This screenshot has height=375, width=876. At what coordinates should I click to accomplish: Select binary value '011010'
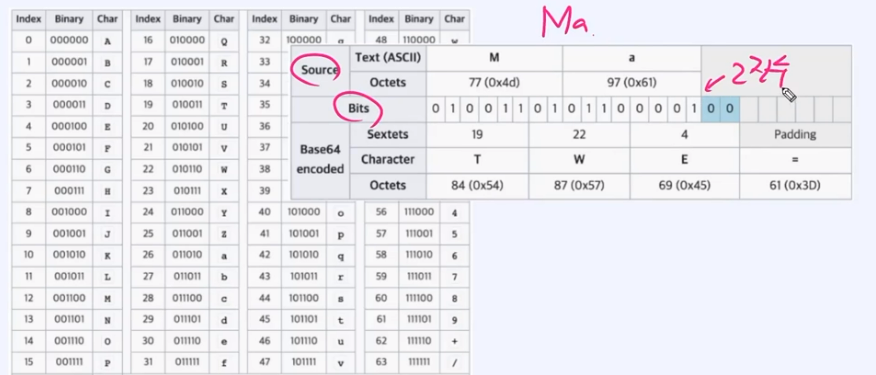(x=187, y=255)
